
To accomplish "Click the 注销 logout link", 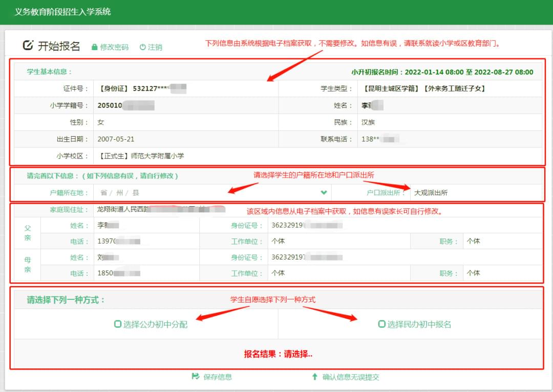I will (x=155, y=47).
